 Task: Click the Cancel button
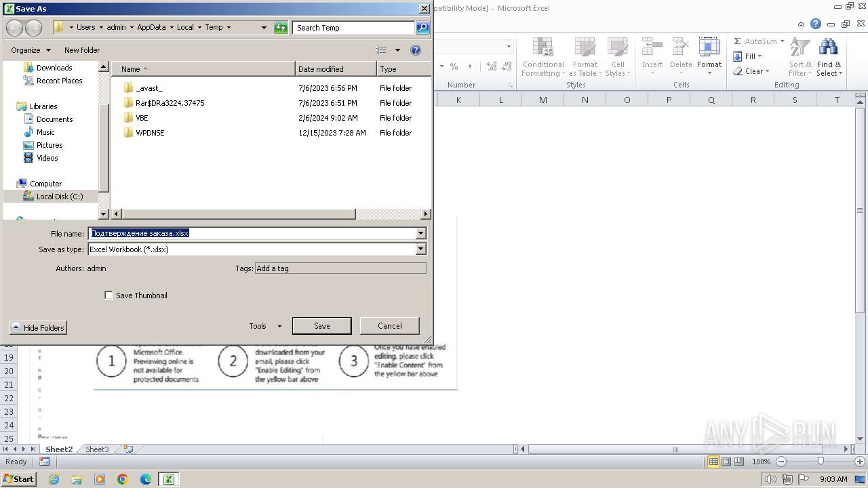[x=389, y=326]
